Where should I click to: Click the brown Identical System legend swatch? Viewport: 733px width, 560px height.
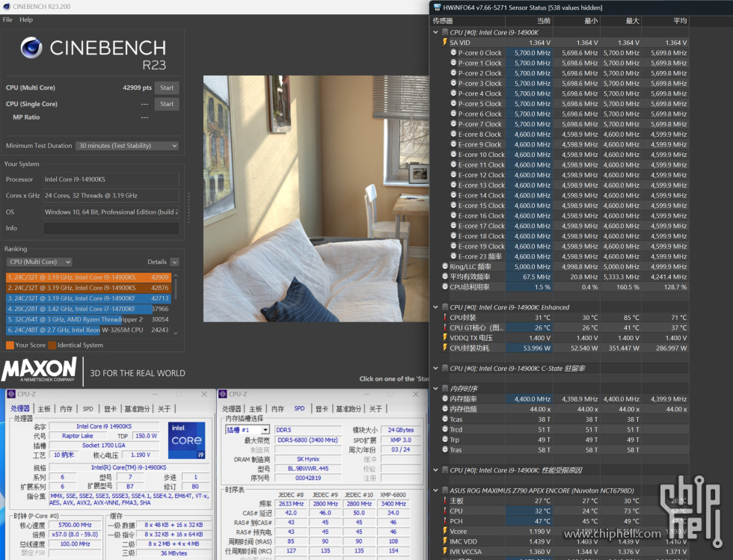coord(52,345)
